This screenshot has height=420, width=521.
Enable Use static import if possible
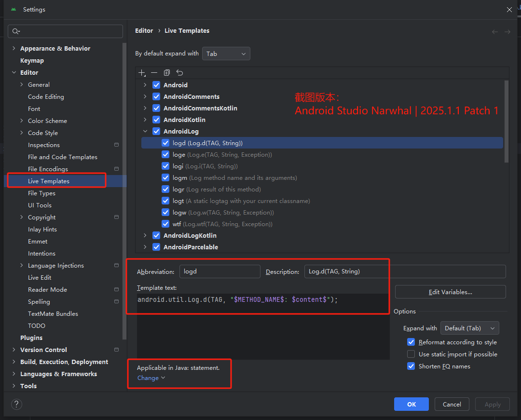[411, 354]
